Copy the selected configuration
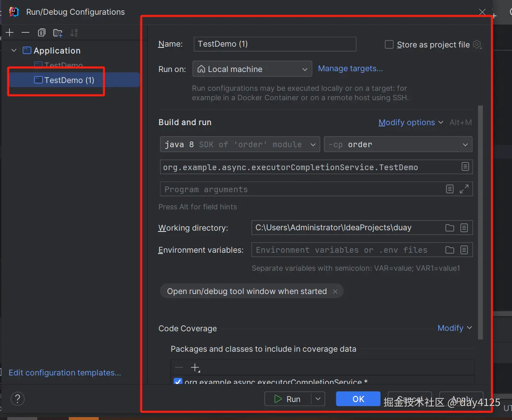 [x=41, y=33]
